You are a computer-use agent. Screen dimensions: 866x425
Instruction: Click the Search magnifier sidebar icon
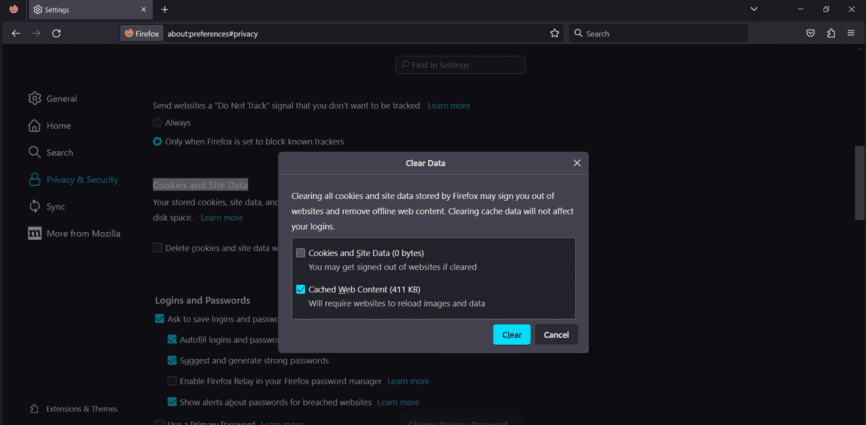click(x=34, y=152)
